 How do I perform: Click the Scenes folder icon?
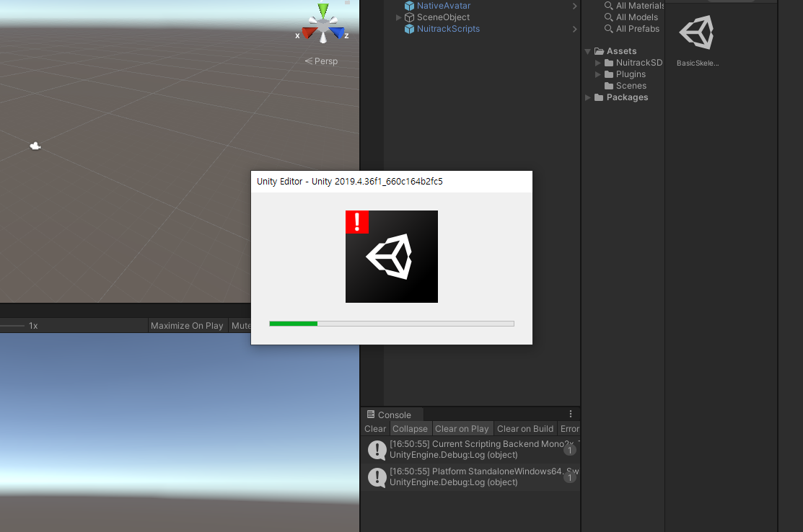pyautogui.click(x=609, y=86)
